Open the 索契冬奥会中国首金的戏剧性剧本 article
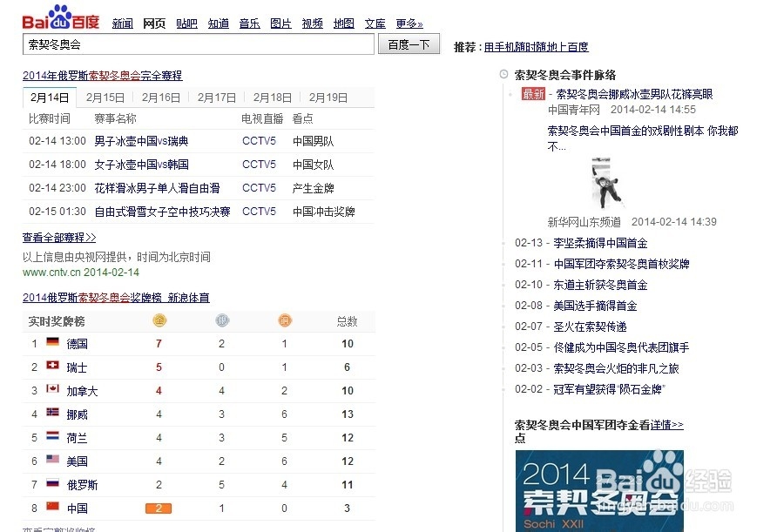777x532 pixels. point(643,138)
